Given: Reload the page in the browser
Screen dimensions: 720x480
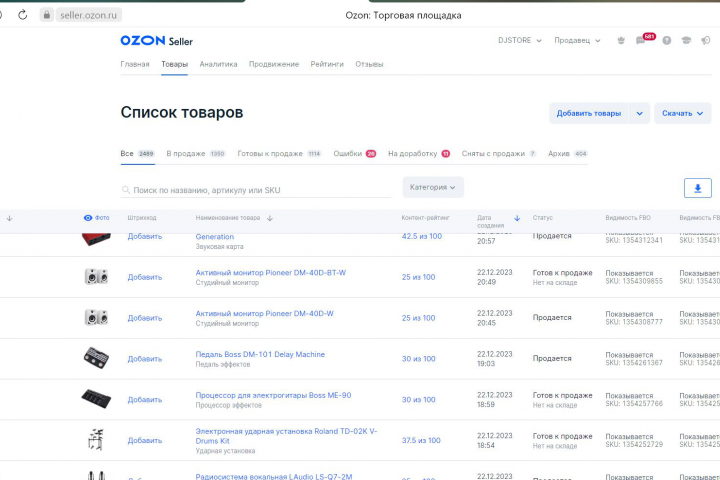Looking at the screenshot, I should pyautogui.click(x=22, y=15).
